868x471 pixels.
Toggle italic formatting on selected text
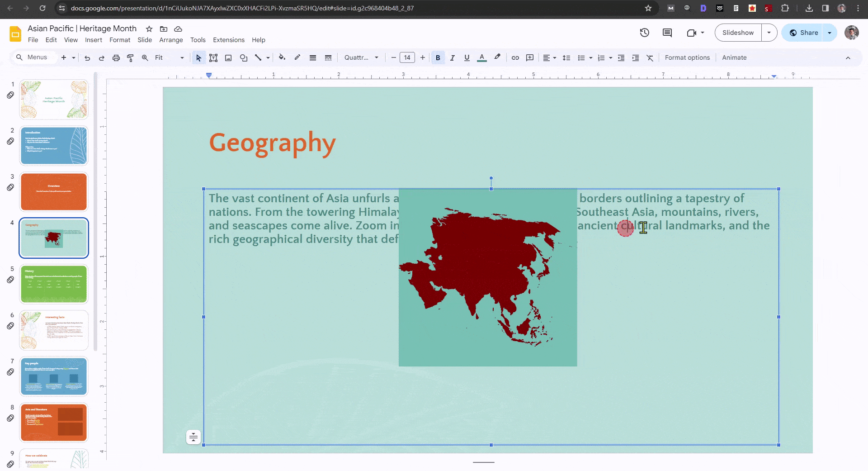(452, 57)
